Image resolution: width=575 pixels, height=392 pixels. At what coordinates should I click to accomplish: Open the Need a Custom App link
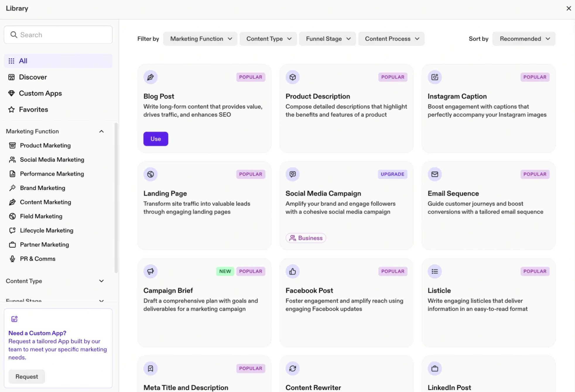click(x=37, y=333)
